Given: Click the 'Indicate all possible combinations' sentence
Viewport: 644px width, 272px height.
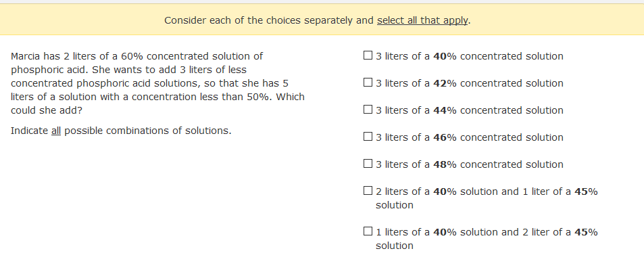Looking at the screenshot, I should pyautogui.click(x=121, y=131).
